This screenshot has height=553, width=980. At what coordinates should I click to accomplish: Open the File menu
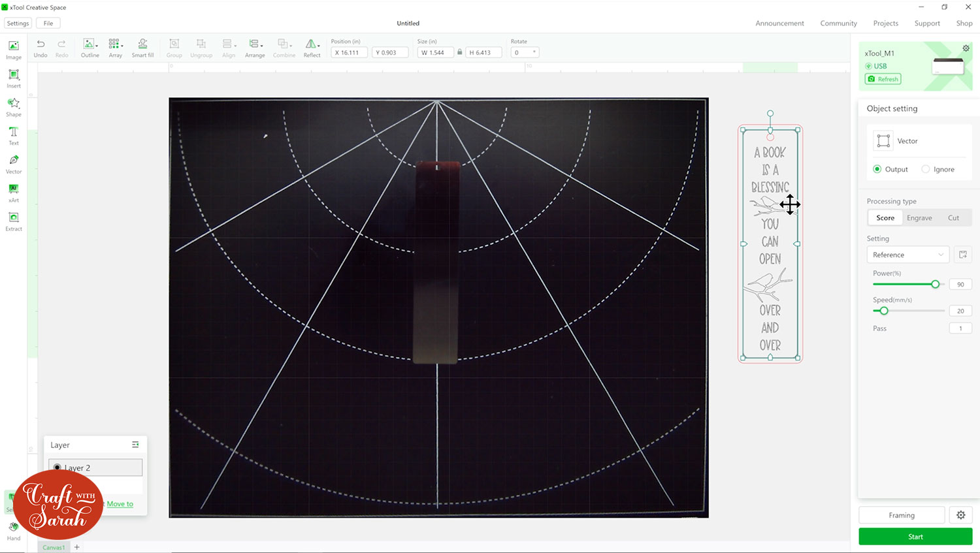(48, 23)
